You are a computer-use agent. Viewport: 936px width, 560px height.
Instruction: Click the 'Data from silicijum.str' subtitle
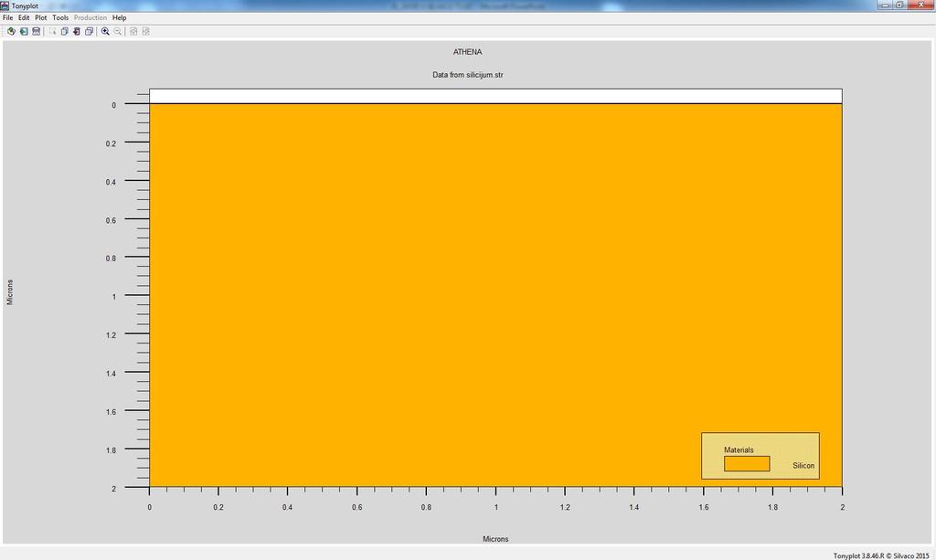[x=468, y=75]
